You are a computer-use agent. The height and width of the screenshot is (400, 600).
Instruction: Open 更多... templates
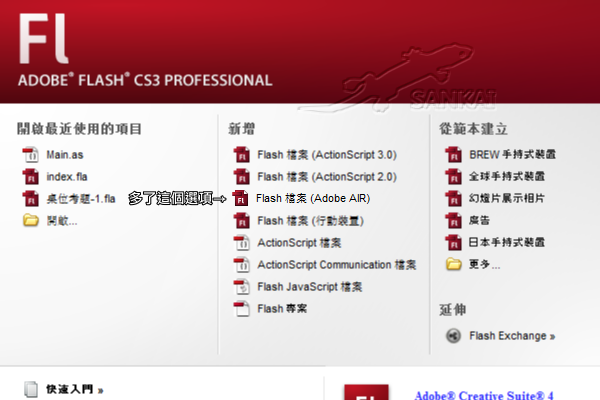484,264
